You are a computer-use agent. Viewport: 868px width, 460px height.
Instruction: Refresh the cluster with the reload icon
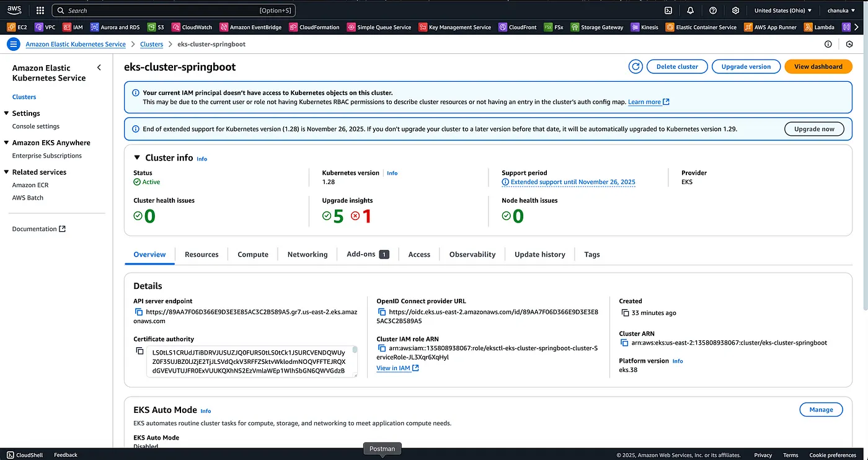[635, 66]
